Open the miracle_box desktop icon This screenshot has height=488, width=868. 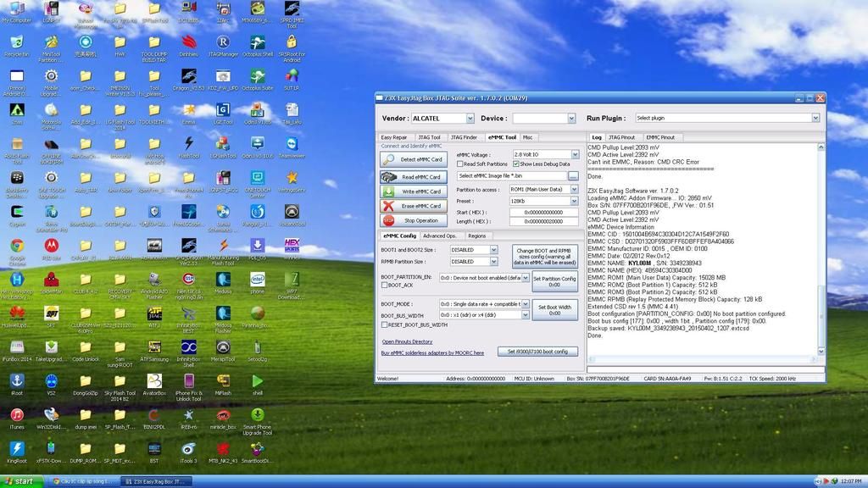coord(223,419)
